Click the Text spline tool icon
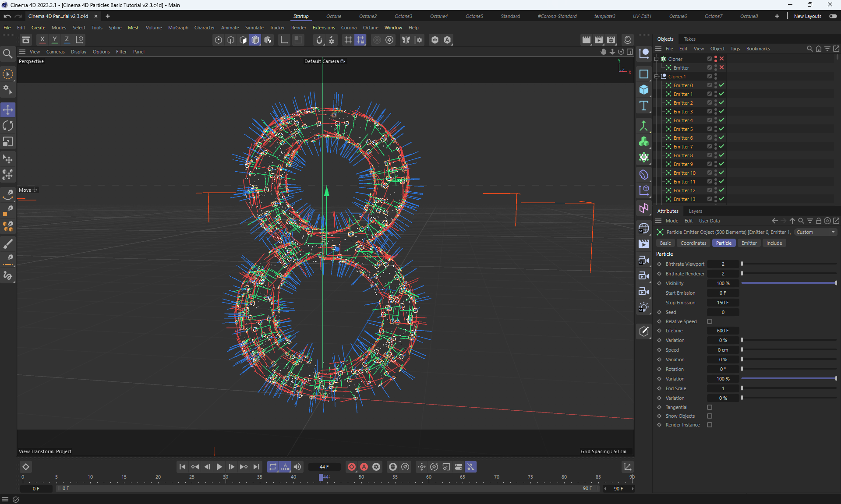 coord(643,106)
